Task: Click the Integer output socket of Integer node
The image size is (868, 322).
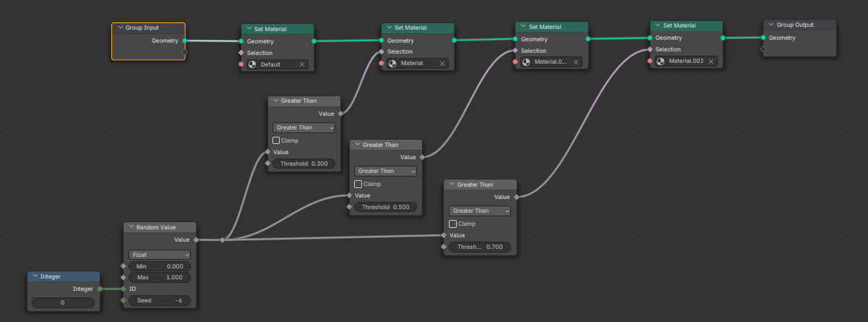Action: tap(100, 289)
